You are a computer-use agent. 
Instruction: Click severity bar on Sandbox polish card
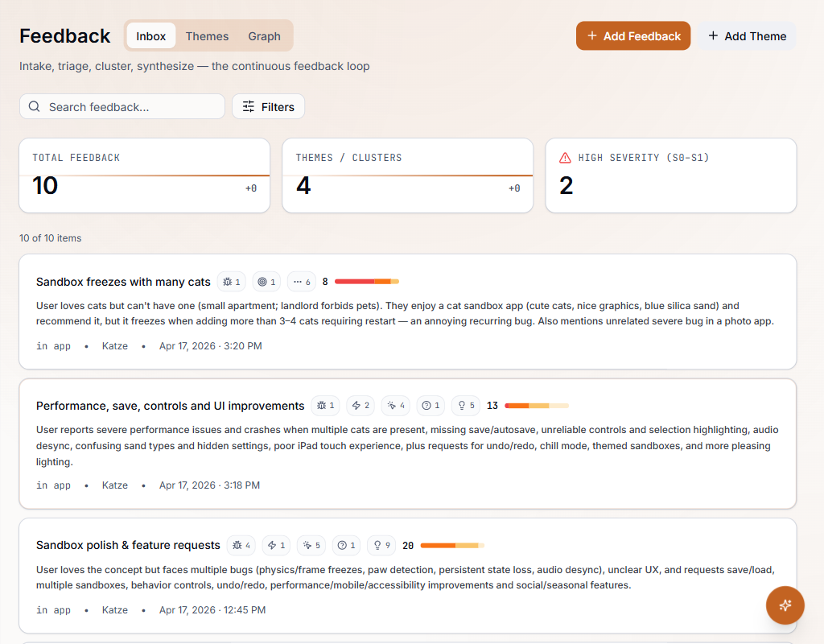pos(452,545)
